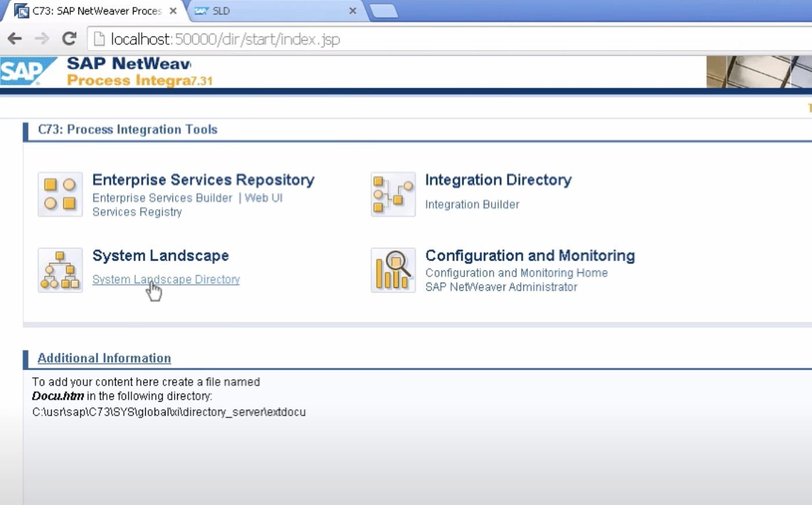
Task: Click the SLD tab favicon
Action: point(201,11)
